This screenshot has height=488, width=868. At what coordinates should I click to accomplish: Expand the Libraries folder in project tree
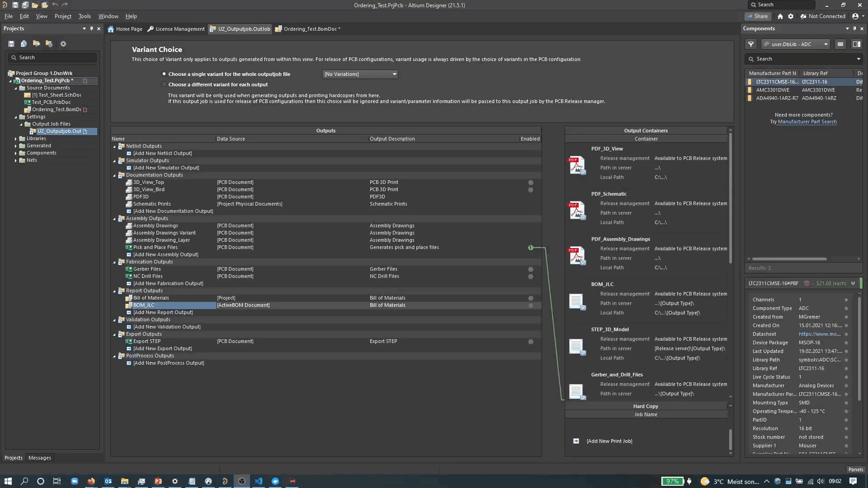pos(16,139)
